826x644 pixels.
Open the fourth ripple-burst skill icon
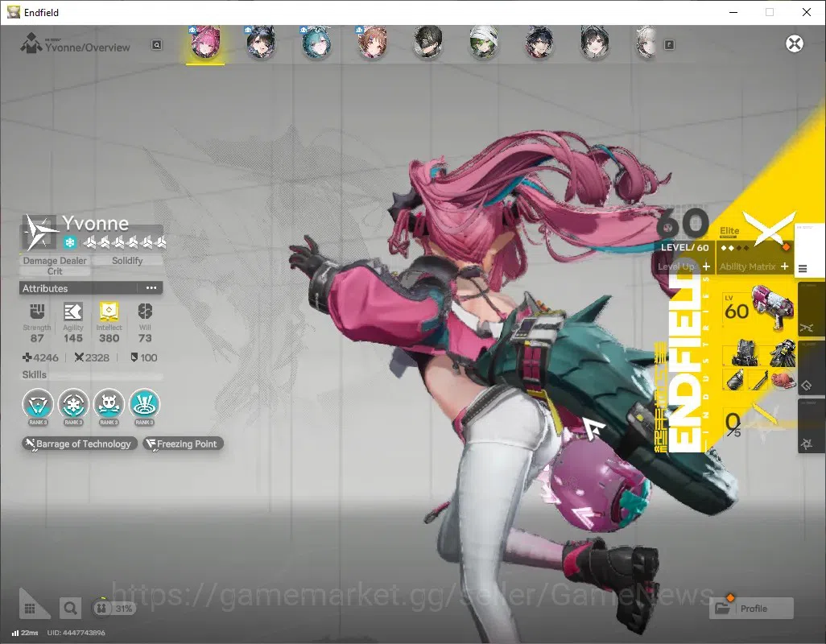point(144,404)
